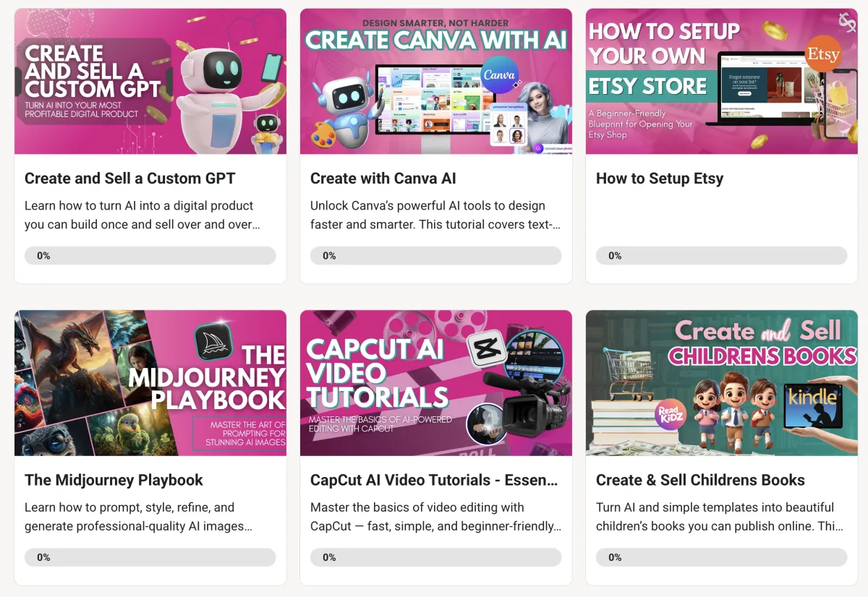Click the Custom GPT course progress bar
Viewport: 868px width, 597px height.
tap(150, 256)
